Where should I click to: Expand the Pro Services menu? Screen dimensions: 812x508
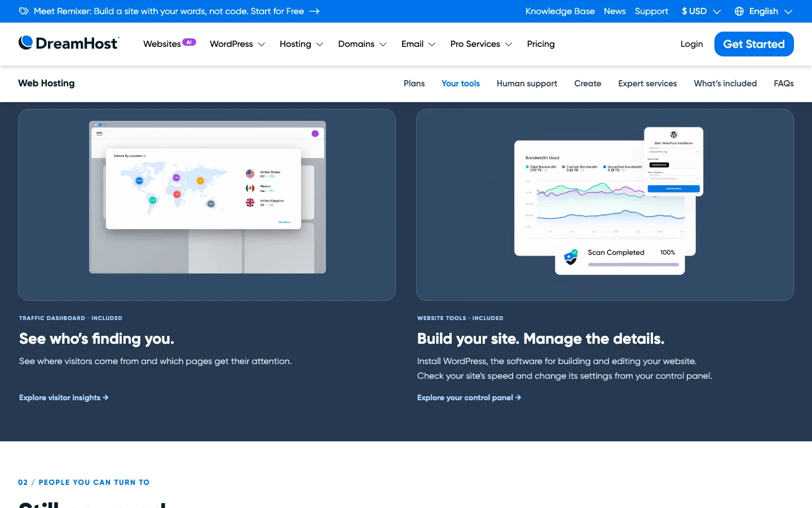481,44
